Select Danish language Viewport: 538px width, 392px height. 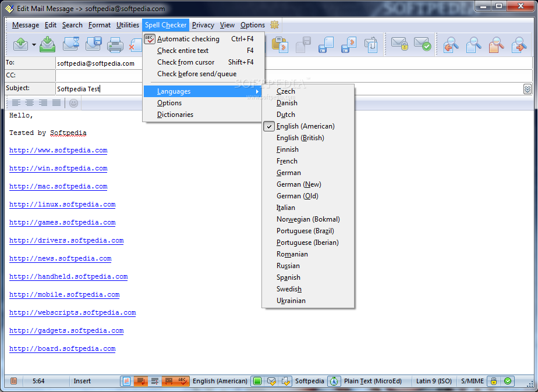pyautogui.click(x=308, y=103)
